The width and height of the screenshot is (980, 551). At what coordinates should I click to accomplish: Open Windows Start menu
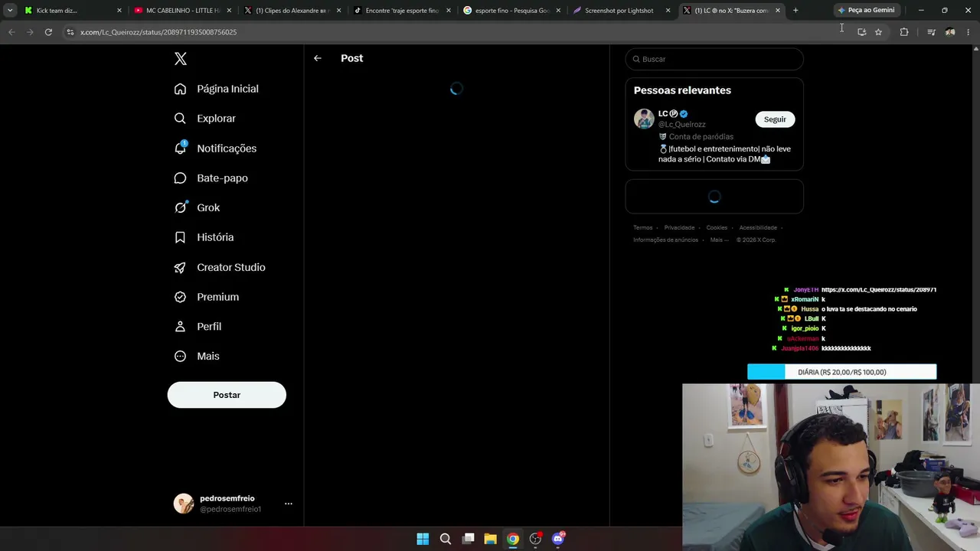pos(423,539)
